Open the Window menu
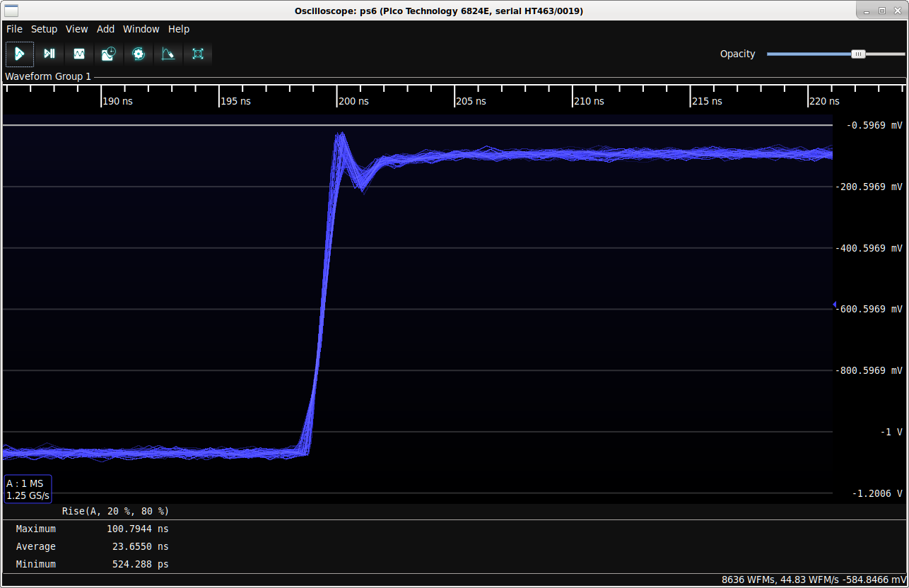Screen dimensions: 909x588 pyautogui.click(x=141, y=29)
